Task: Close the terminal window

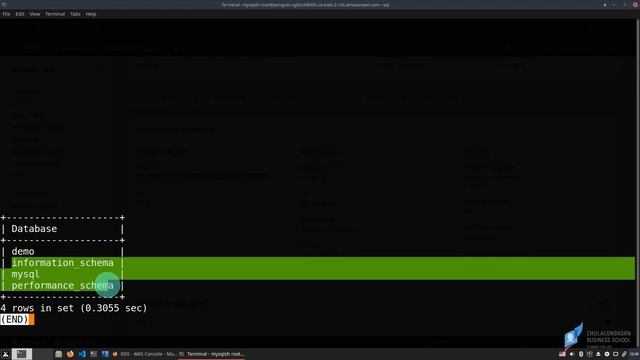Action: (635, 4)
